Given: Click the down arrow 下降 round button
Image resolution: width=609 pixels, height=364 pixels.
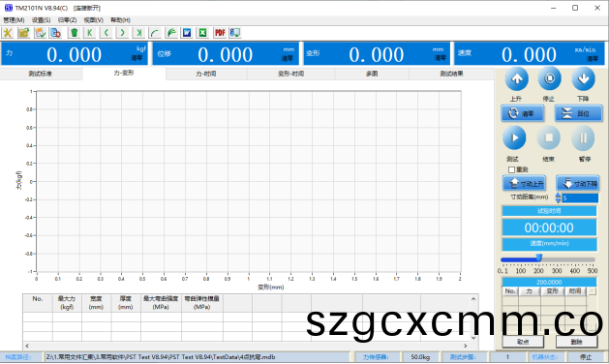Looking at the screenshot, I should (584, 78).
